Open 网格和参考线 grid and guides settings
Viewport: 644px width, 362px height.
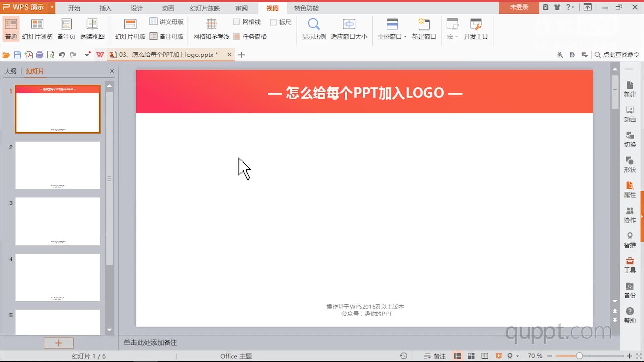[x=211, y=29]
